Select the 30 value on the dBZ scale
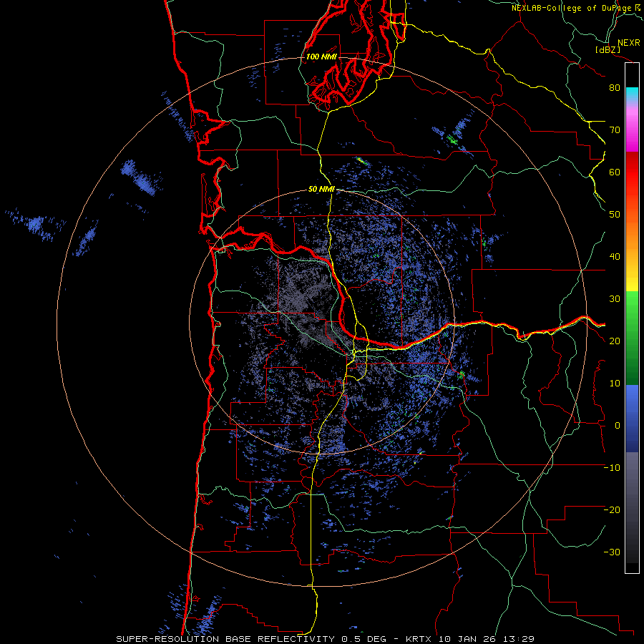 point(615,299)
